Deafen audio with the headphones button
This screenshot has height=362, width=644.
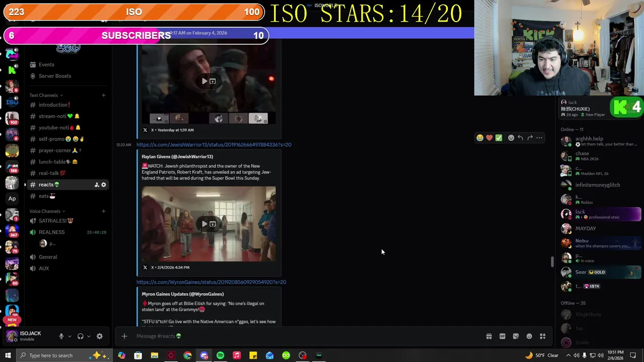pos(80,336)
